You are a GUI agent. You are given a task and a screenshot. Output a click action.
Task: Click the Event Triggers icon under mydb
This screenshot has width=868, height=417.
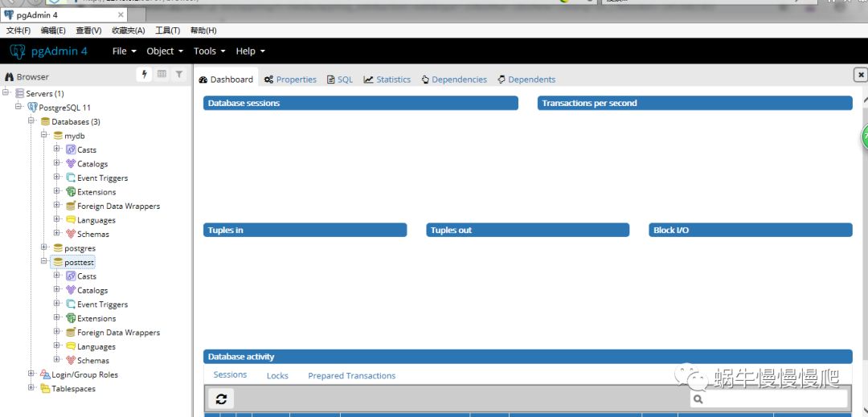click(x=70, y=178)
